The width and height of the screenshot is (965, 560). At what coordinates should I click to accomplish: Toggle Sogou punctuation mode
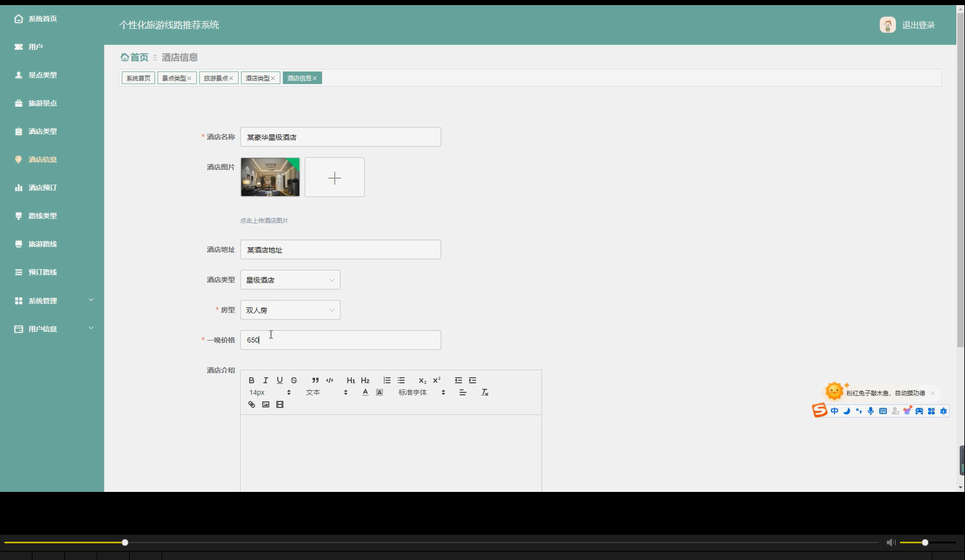pyautogui.click(x=859, y=411)
